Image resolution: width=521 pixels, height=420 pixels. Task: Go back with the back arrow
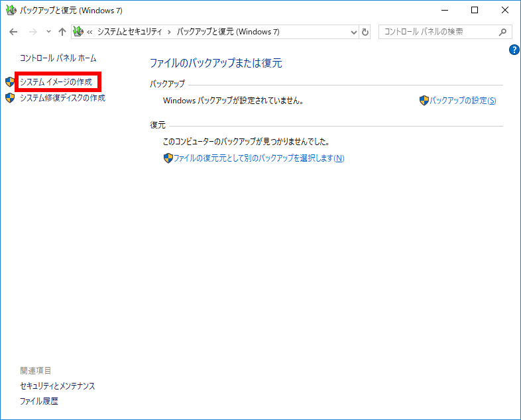click(x=13, y=32)
